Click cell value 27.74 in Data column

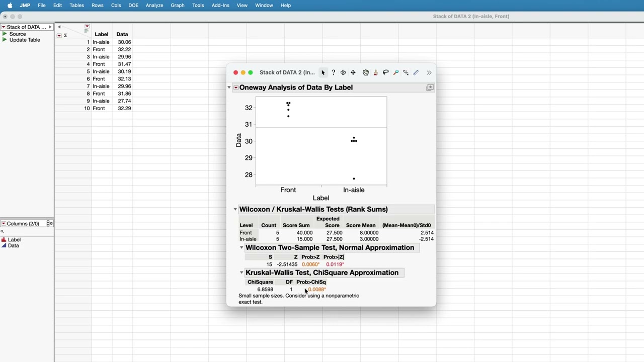(124, 101)
